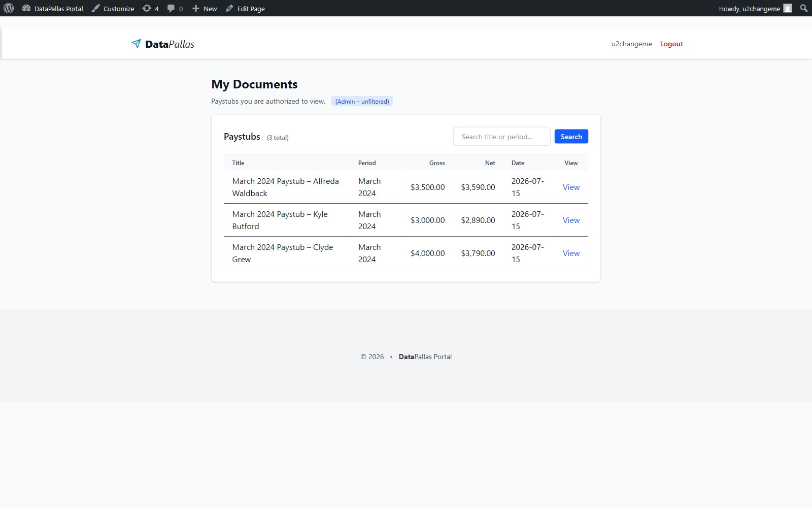Select the $3,500.00 gross amount
The width and height of the screenshot is (812, 508).
(x=428, y=187)
